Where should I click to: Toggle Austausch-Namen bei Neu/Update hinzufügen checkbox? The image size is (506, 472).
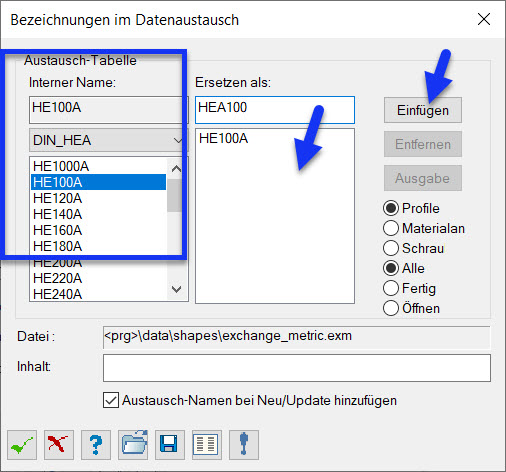pyautogui.click(x=111, y=400)
